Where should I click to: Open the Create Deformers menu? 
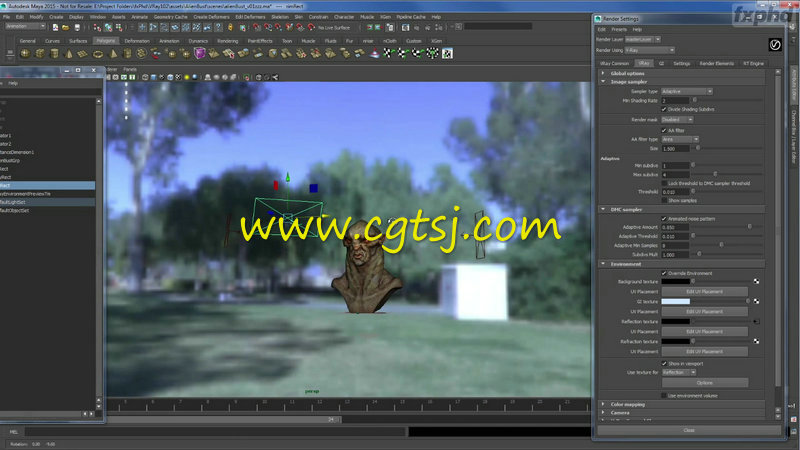click(211, 17)
